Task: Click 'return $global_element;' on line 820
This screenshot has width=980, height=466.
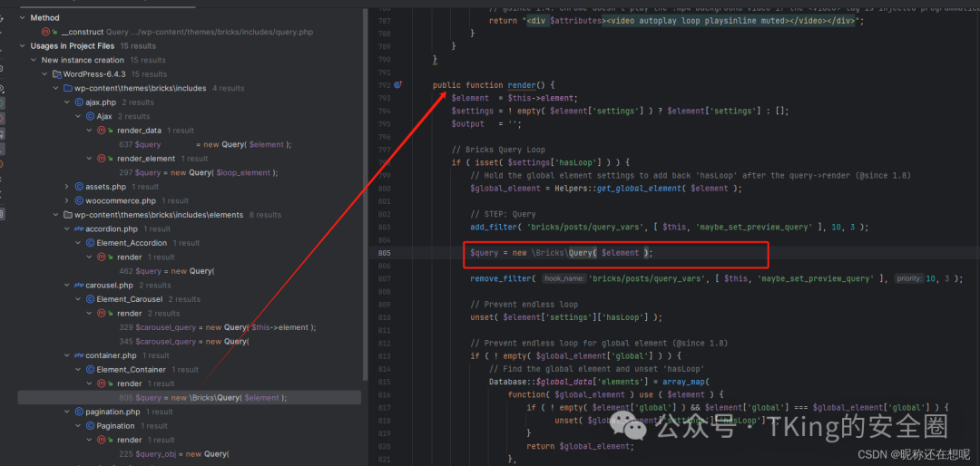Action: pos(580,446)
